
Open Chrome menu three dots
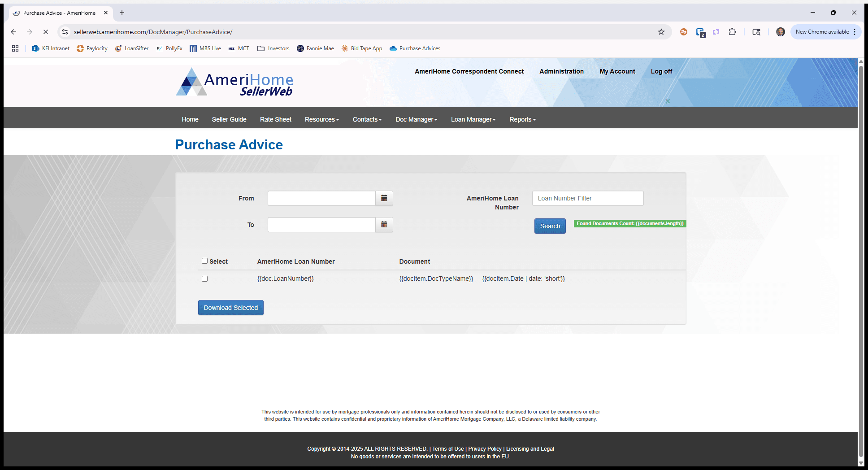[x=855, y=32]
